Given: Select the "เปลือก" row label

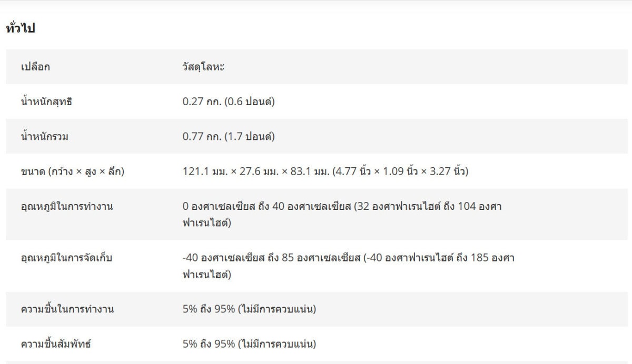Looking at the screenshot, I should [x=36, y=67].
